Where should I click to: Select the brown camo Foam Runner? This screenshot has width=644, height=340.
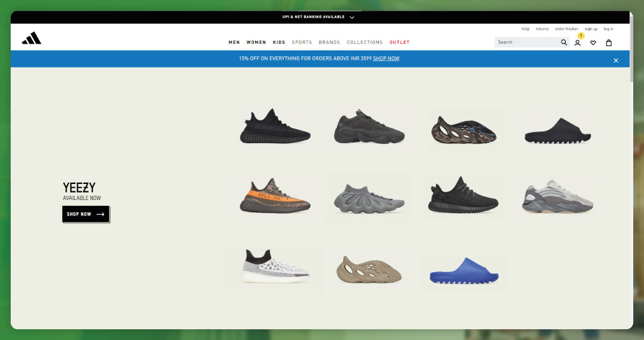465,129
